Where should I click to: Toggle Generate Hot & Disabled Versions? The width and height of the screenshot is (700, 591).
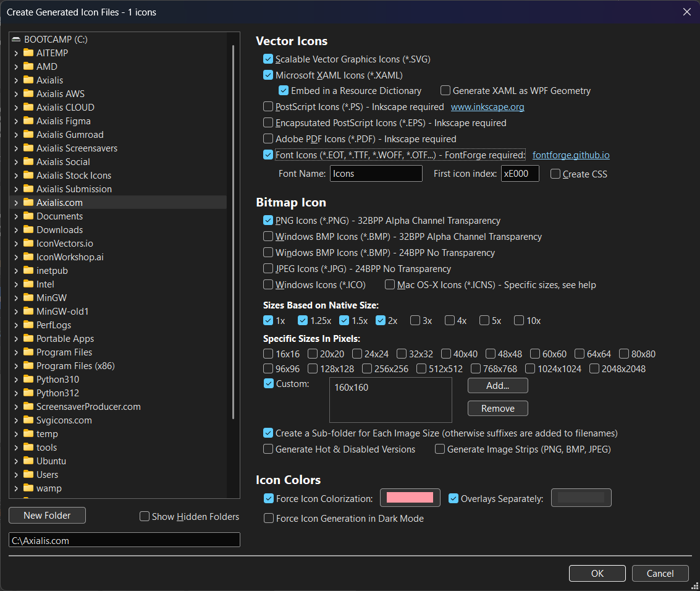click(268, 449)
